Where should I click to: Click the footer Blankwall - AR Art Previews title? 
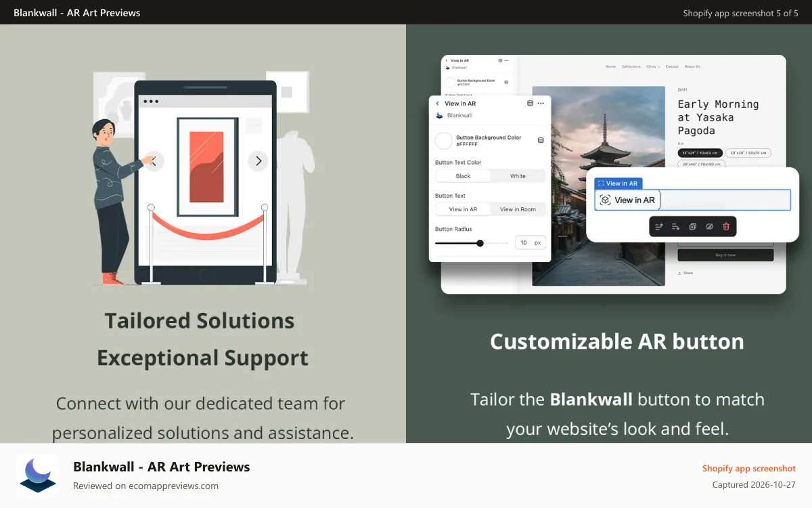pos(162,467)
